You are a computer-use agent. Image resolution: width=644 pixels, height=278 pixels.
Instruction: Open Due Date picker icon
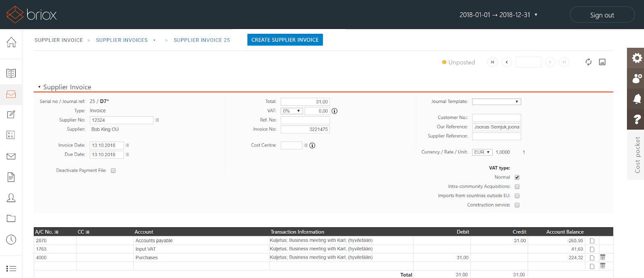(127, 154)
